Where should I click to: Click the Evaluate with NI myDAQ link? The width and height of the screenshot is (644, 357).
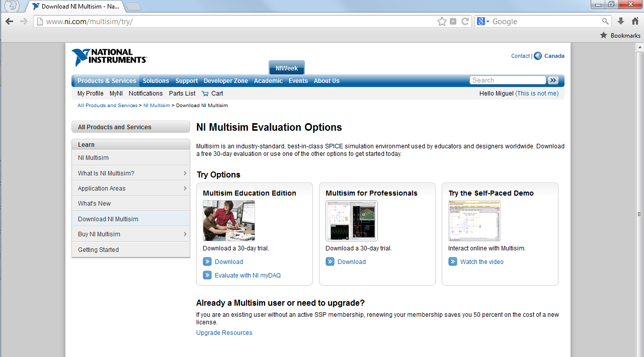[248, 276]
